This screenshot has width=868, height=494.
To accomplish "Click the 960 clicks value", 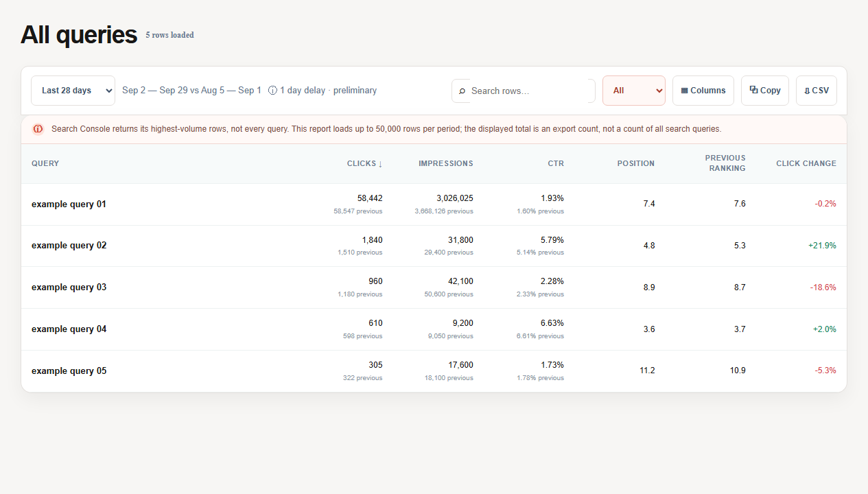I will (x=375, y=281).
